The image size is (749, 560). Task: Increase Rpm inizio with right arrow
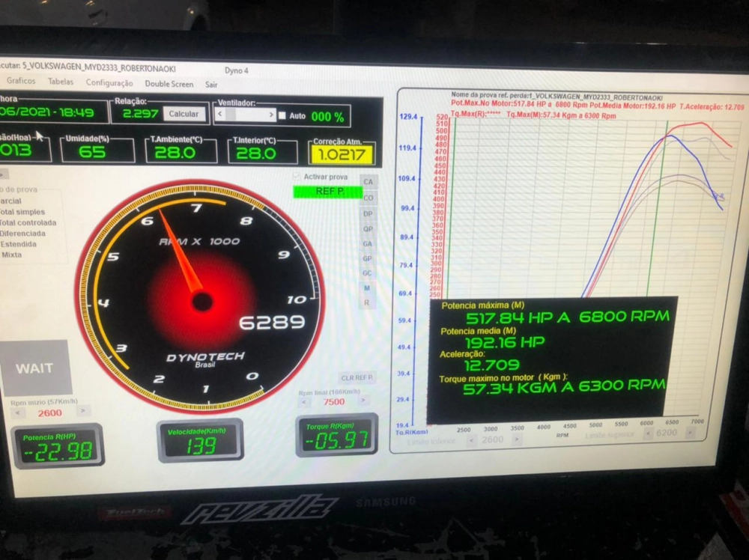(x=82, y=410)
